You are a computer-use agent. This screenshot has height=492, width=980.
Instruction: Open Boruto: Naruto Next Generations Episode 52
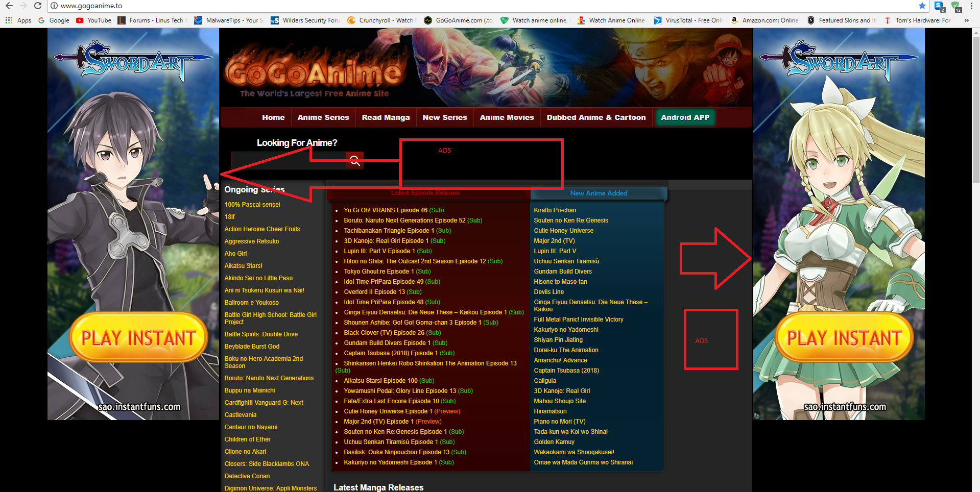404,220
